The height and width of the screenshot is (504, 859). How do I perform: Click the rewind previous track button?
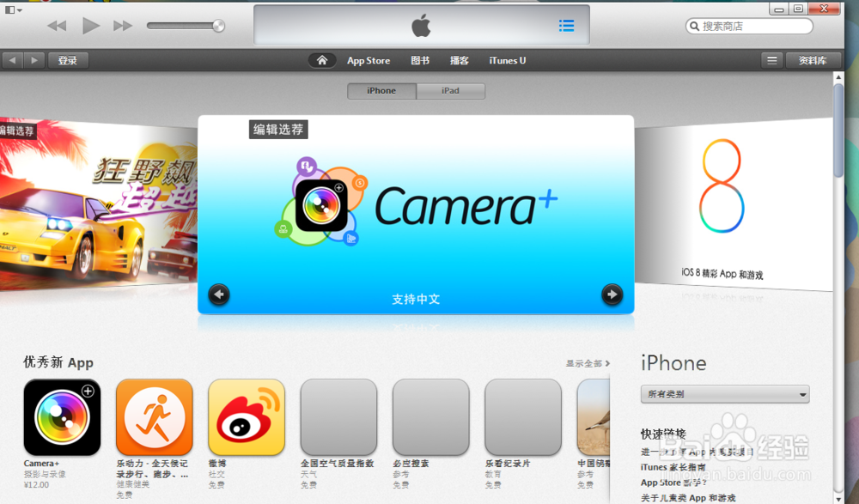point(57,26)
